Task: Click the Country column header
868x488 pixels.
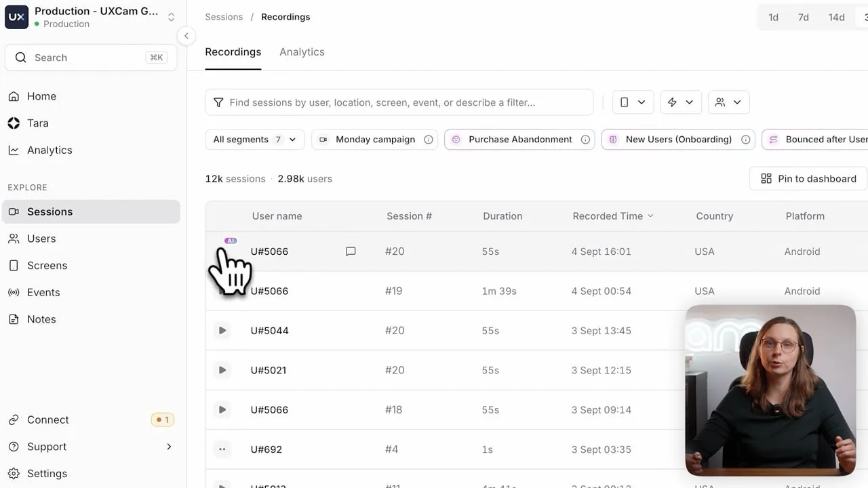Action: pyautogui.click(x=714, y=216)
